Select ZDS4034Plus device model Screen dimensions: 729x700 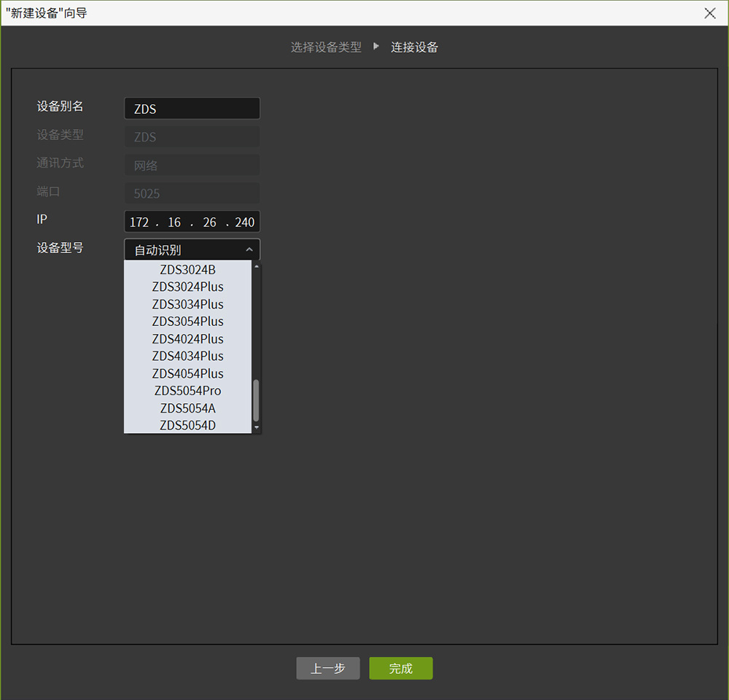[187, 356]
